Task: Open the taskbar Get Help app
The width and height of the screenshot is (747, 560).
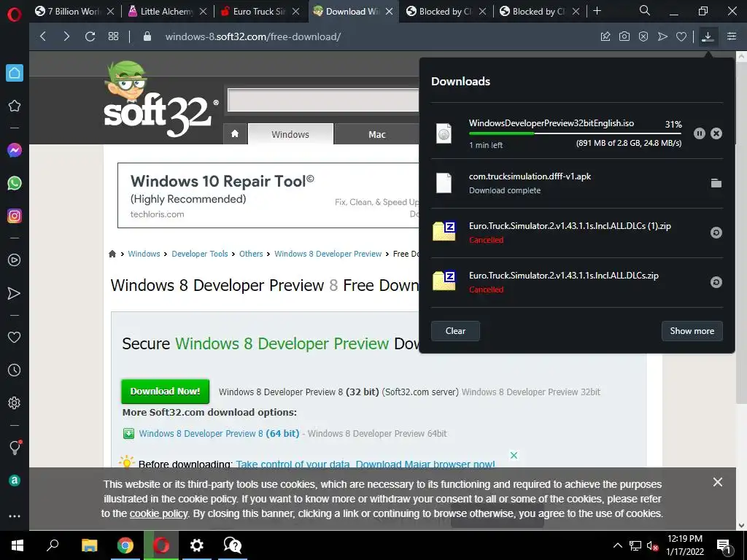Action: coord(233,545)
